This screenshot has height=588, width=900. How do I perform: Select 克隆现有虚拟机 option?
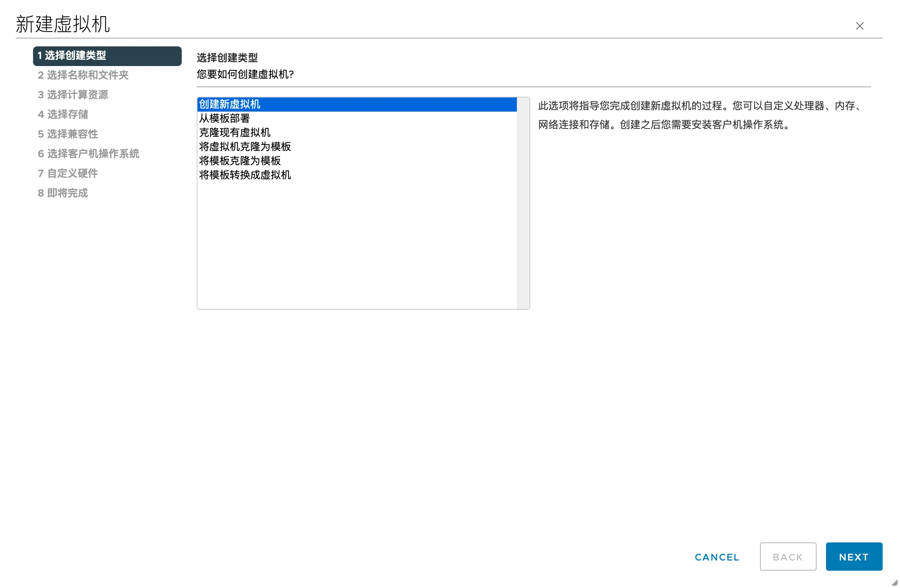tap(234, 132)
